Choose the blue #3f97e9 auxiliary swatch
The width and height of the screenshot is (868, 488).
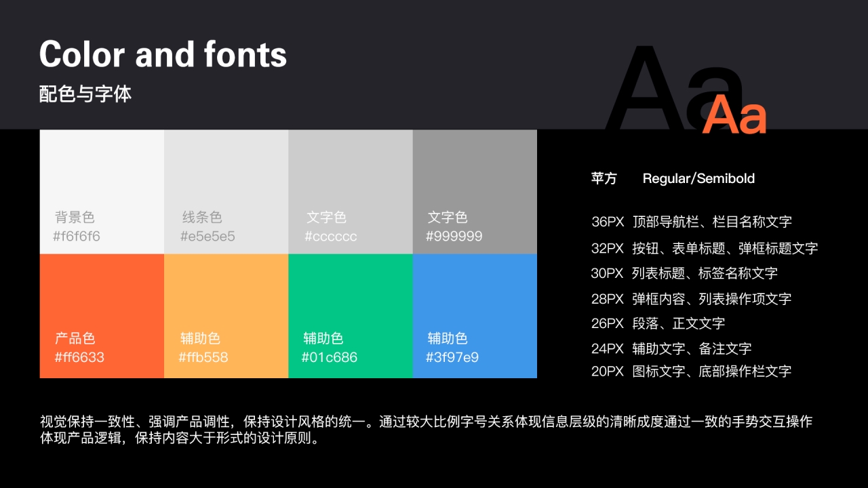coord(475,316)
